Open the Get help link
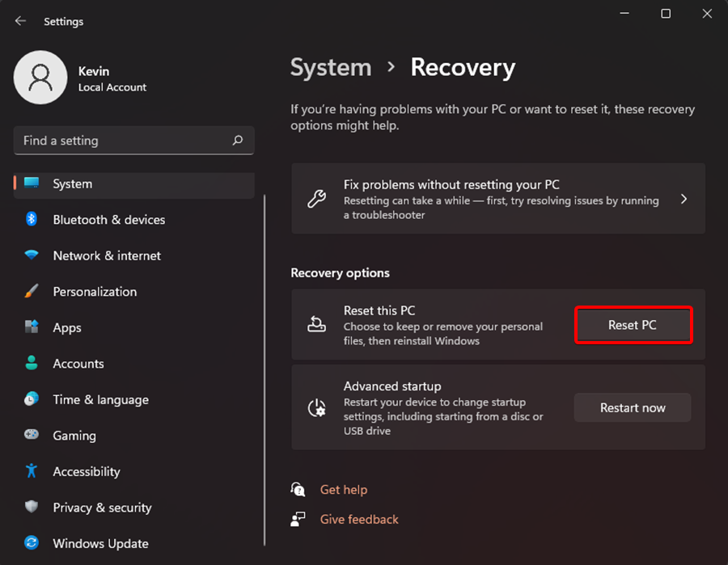728x565 pixels. (x=343, y=489)
